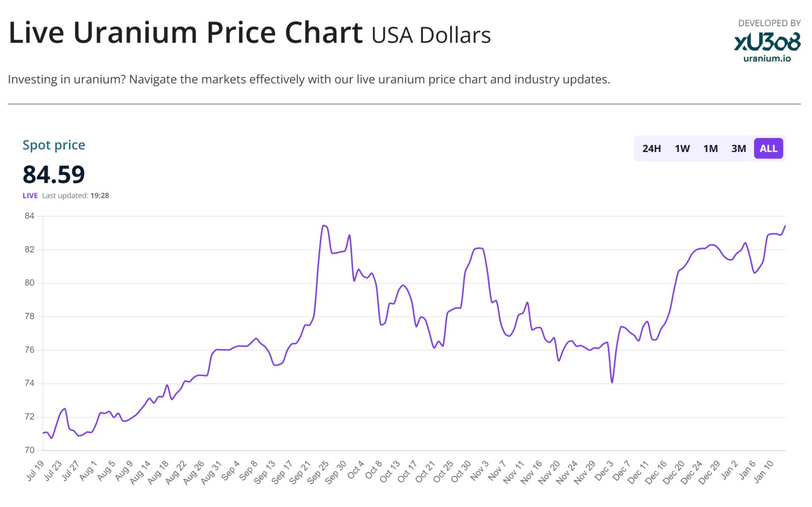Click the Last updated 19:28 timestamp
The height and width of the screenshot is (507, 812).
pos(75,196)
